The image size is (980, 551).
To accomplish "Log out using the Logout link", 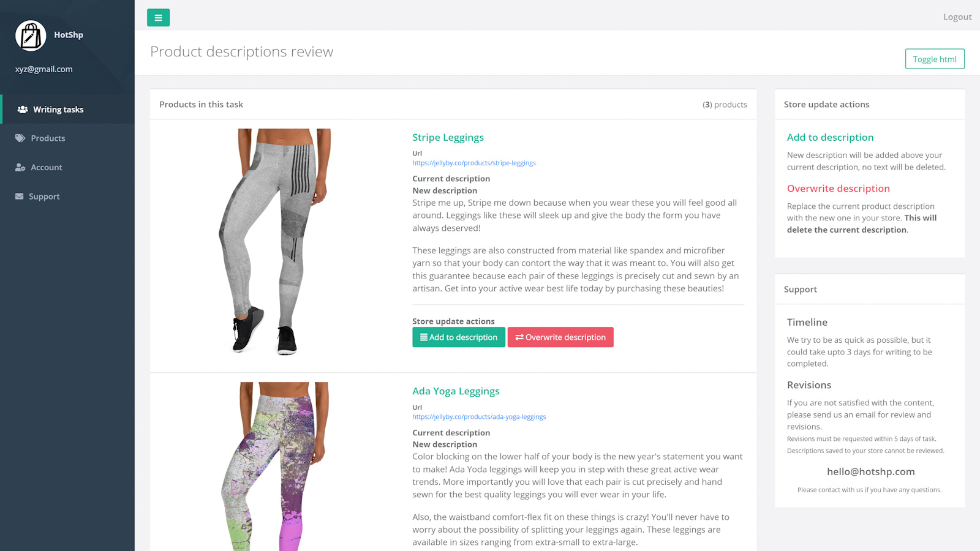I will pyautogui.click(x=957, y=17).
